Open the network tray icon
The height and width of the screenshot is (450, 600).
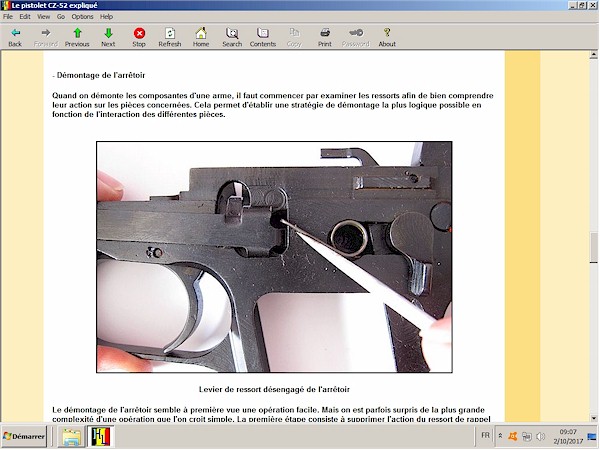[x=527, y=436]
